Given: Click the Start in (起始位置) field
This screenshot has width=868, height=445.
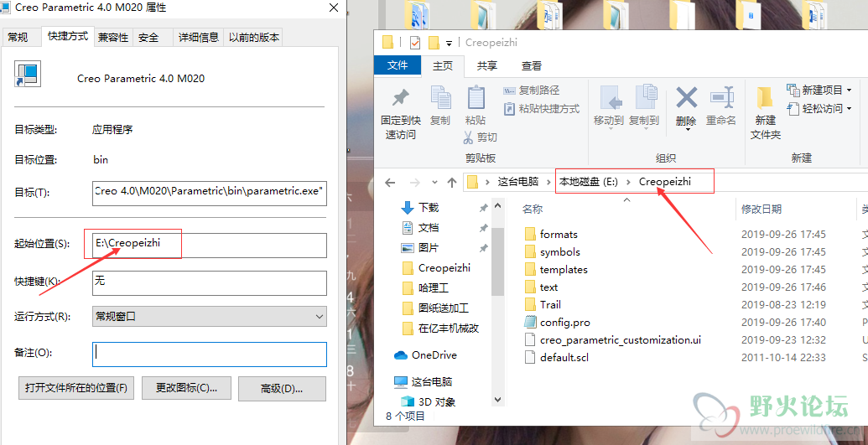Looking at the screenshot, I should pos(210,246).
